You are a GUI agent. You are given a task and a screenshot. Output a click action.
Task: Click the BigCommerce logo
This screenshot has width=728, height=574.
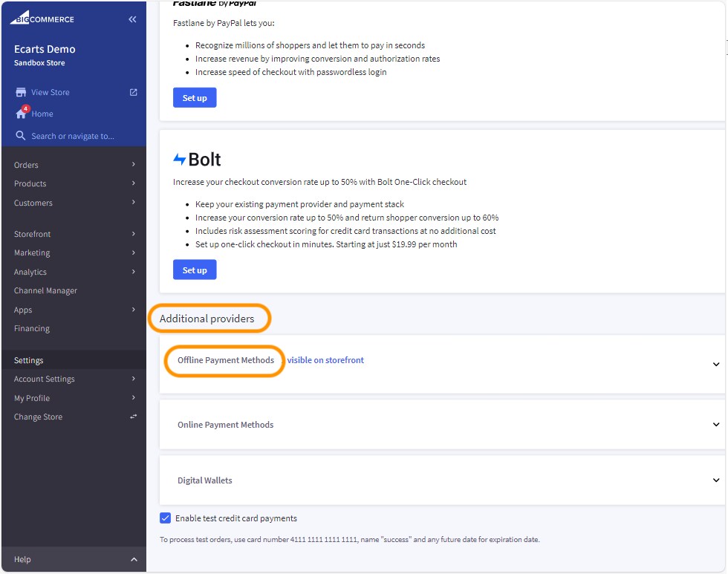[42, 19]
